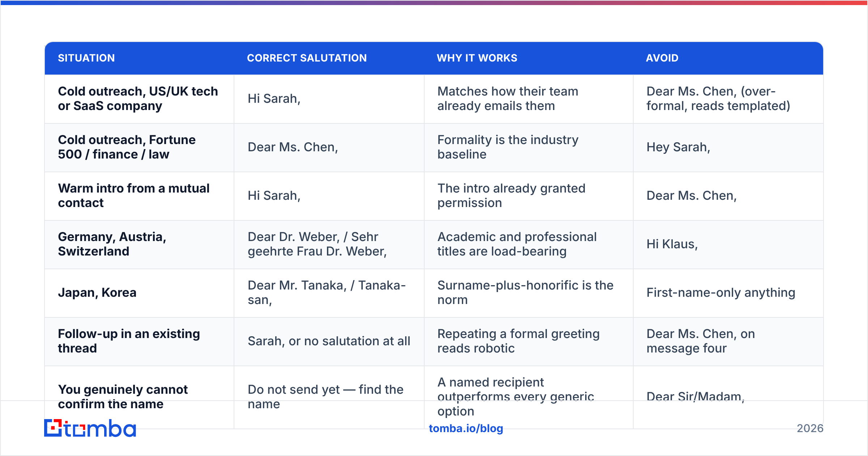Click 'Dear Ms. Chen,' salutation in Fortune 500 row
Image resolution: width=868 pixels, height=456 pixels.
click(293, 147)
